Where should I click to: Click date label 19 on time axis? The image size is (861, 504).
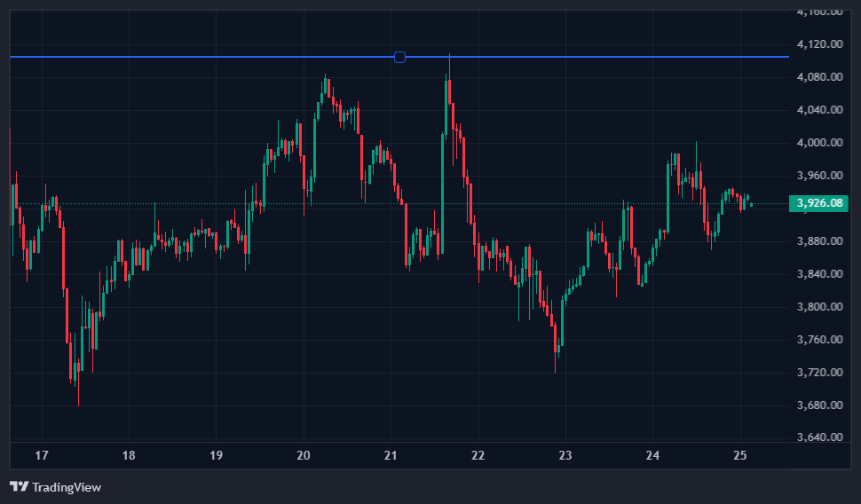click(x=216, y=456)
